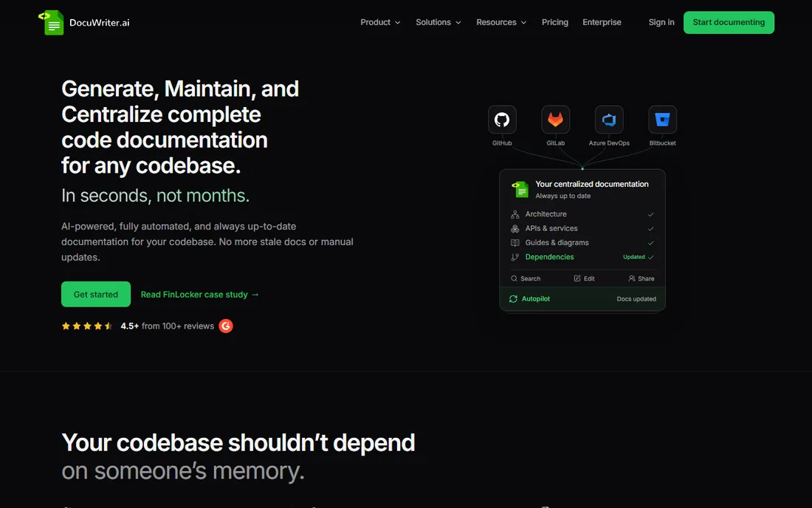The height and width of the screenshot is (508, 812).
Task: Click the Sign in link
Action: pyautogui.click(x=661, y=22)
